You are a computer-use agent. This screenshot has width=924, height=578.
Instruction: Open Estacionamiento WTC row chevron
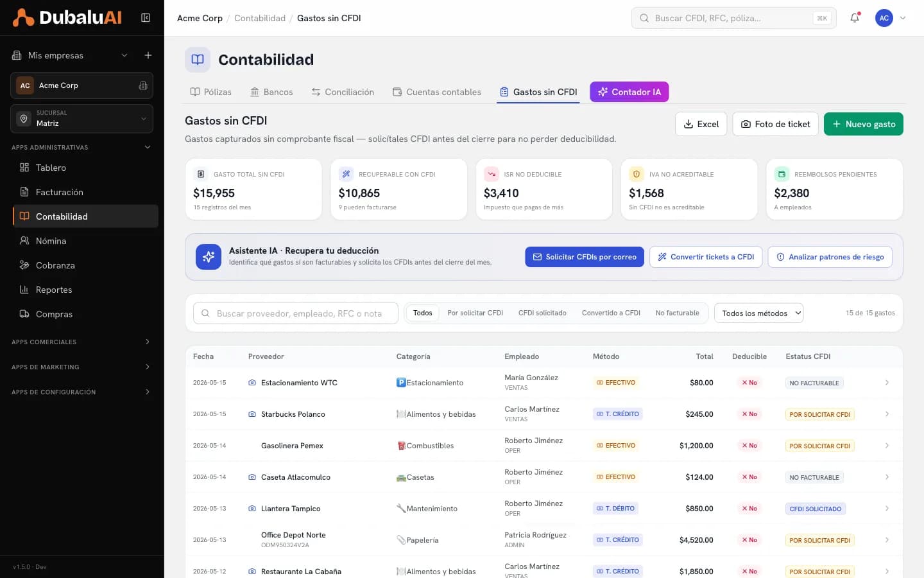[x=887, y=383]
